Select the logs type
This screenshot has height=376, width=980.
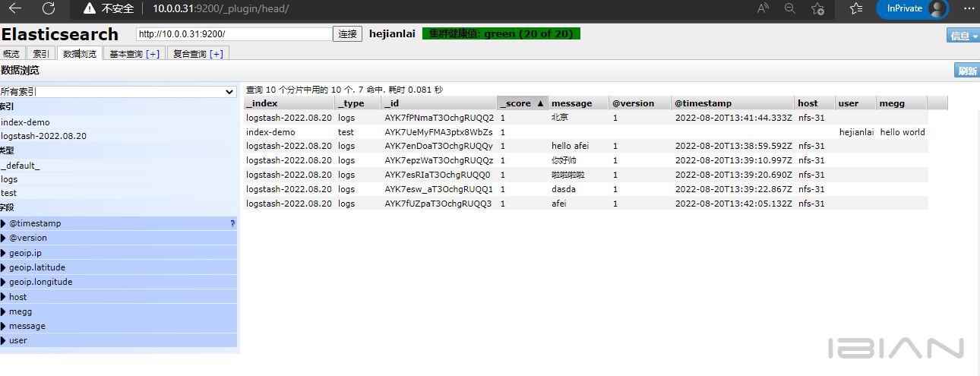click(9, 179)
